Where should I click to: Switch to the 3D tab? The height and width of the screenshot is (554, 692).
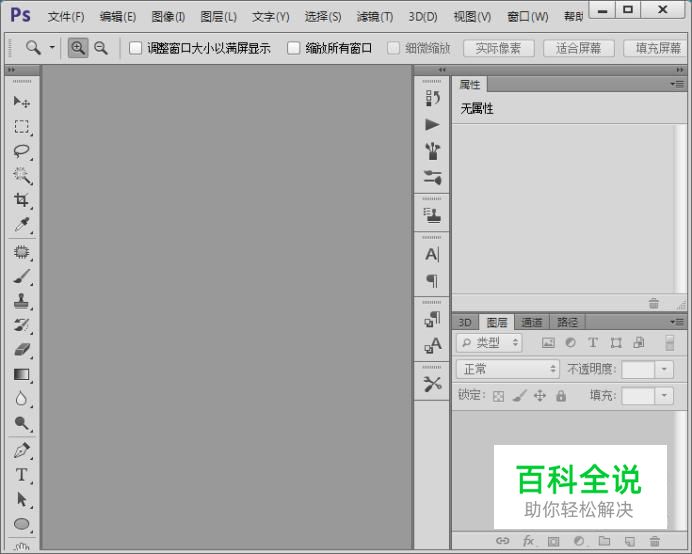(465, 322)
